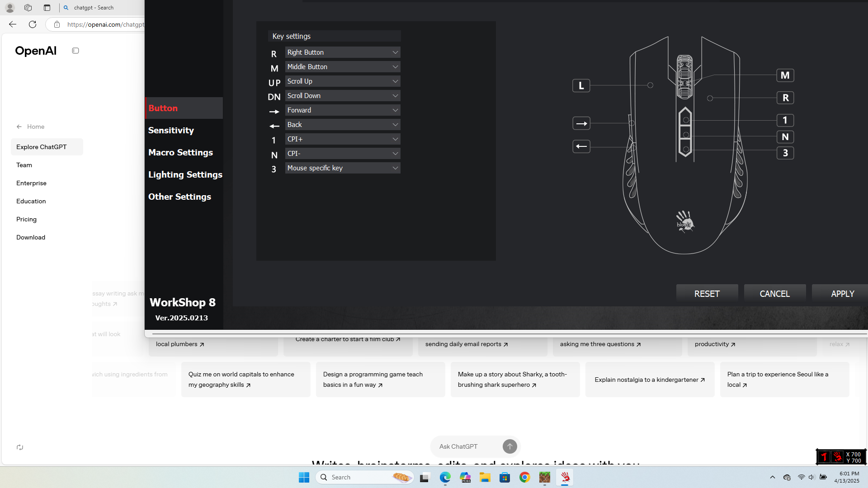Click the Ask ChatGPT input field
Screen dimensions: 868x488
[x=466, y=446]
